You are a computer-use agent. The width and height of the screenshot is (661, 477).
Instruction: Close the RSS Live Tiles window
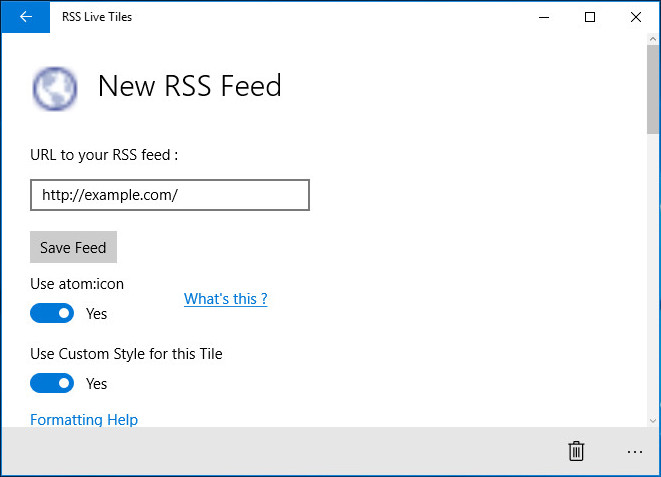(x=636, y=17)
